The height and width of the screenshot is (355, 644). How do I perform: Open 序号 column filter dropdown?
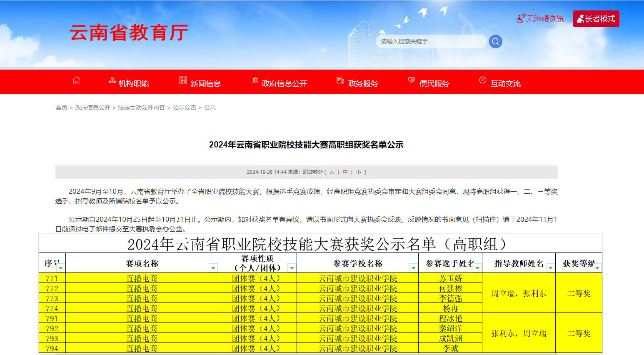click(61, 268)
